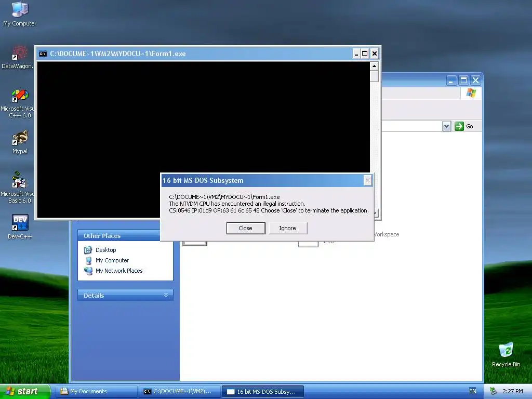Close the Form1.exe console window

(x=374, y=54)
